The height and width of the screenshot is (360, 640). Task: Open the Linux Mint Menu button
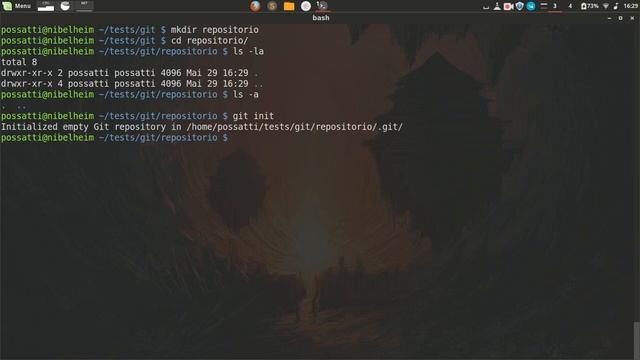tap(17, 6)
